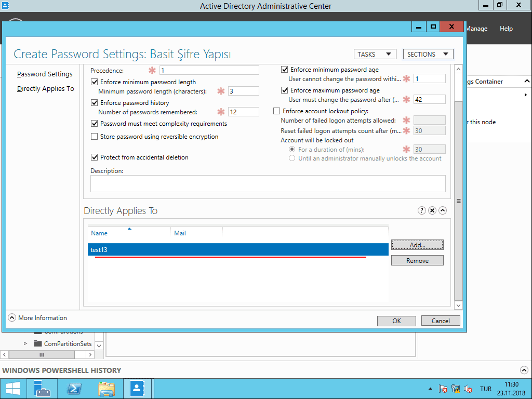Expand More Information chevron

click(x=12, y=318)
